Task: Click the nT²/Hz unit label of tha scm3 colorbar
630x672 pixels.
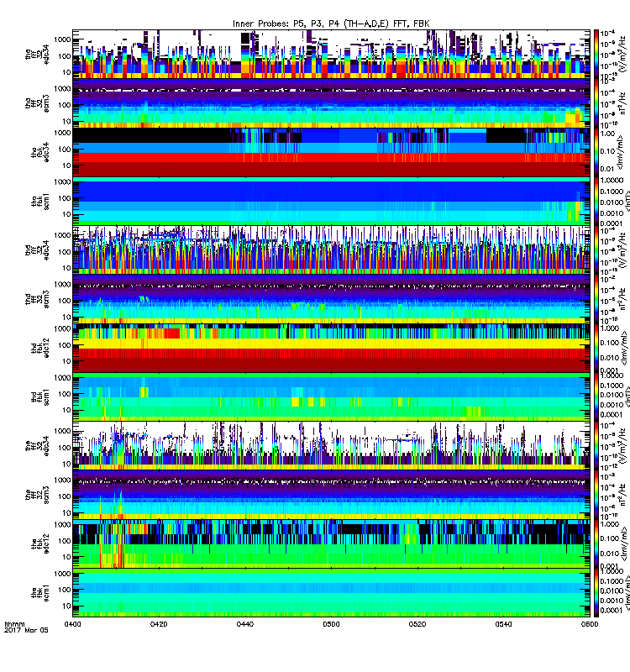Action: 622,103
